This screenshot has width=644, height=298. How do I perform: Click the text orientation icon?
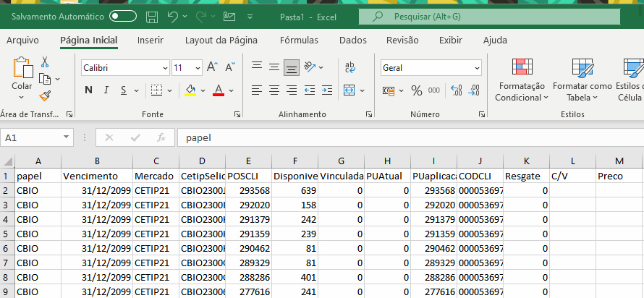310,67
